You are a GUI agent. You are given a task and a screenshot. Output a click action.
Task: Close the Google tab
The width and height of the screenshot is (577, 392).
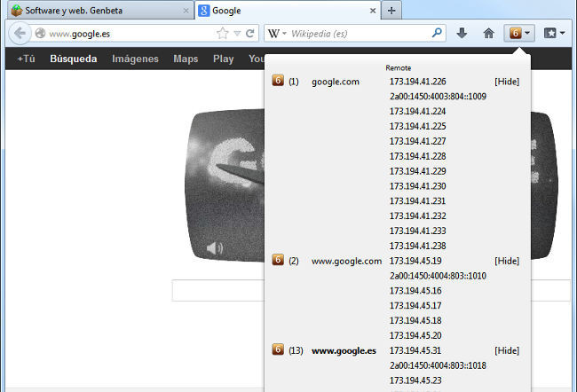tap(373, 11)
